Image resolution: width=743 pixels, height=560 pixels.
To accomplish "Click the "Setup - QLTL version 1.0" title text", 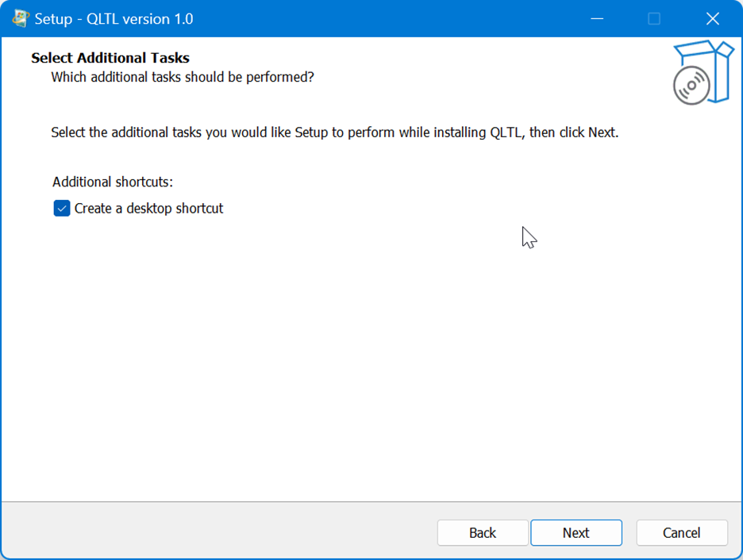I will point(114,18).
